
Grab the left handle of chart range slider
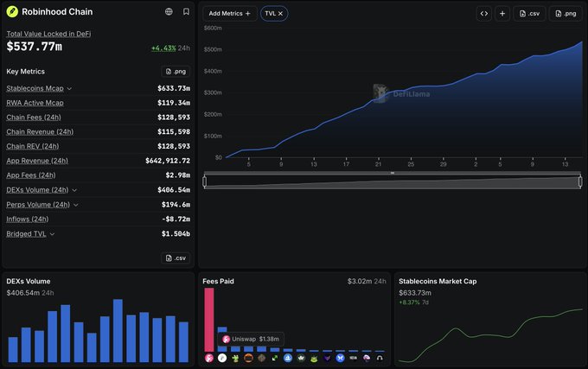[204, 181]
